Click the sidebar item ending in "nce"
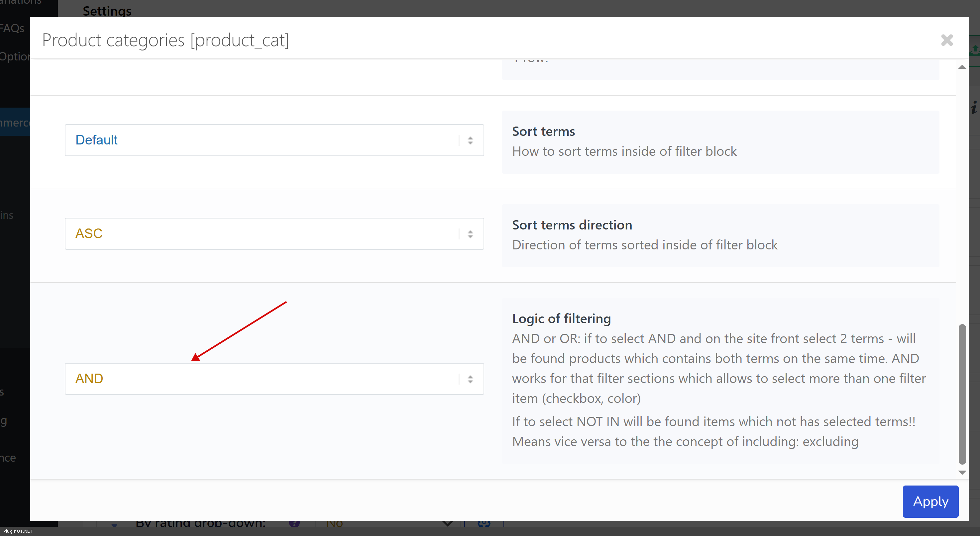 8,458
